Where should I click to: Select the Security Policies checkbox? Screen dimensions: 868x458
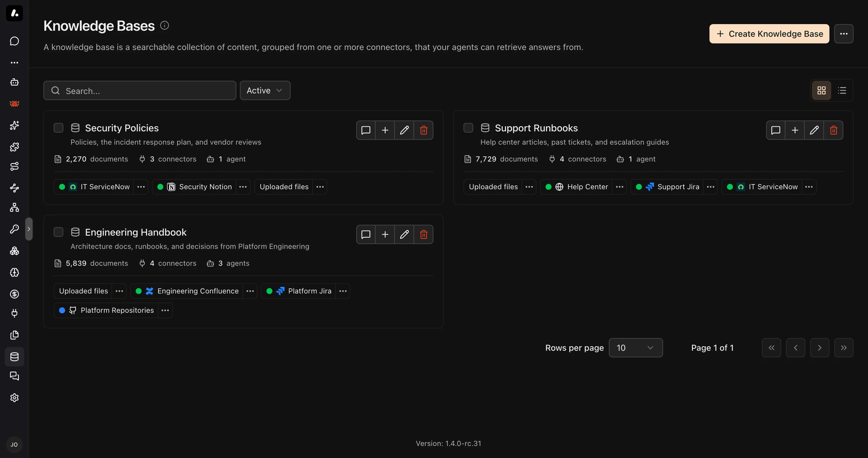(x=59, y=128)
